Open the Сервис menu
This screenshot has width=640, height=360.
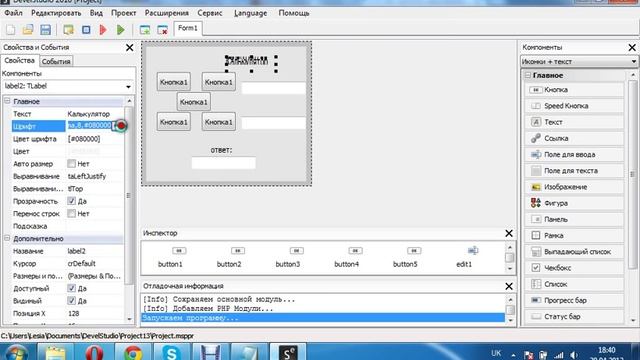tap(210, 13)
